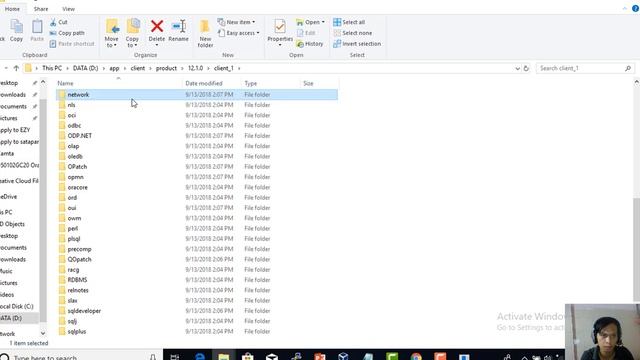Screen dimensions: 640x360
Task: Select the sqlplus folder icon
Action: [x=62, y=331]
